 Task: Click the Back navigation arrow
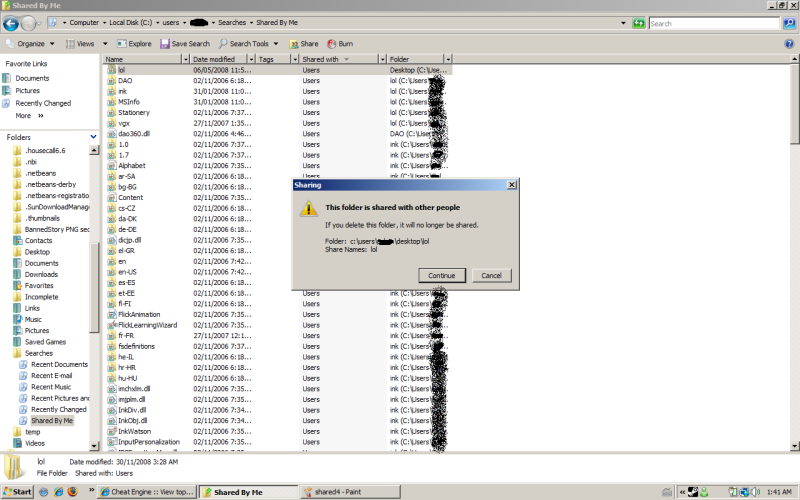pos(11,22)
